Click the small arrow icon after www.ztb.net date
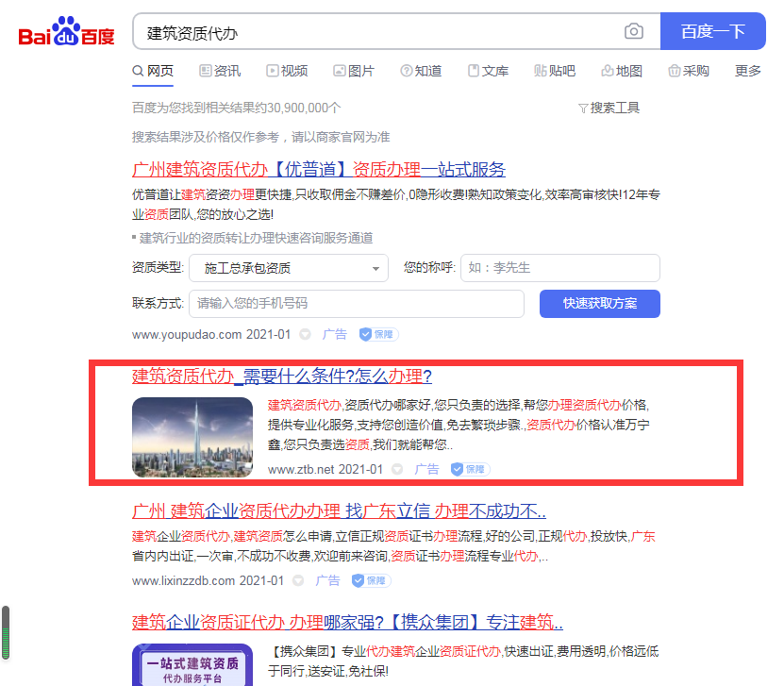The width and height of the screenshot is (784, 686). coord(397,469)
